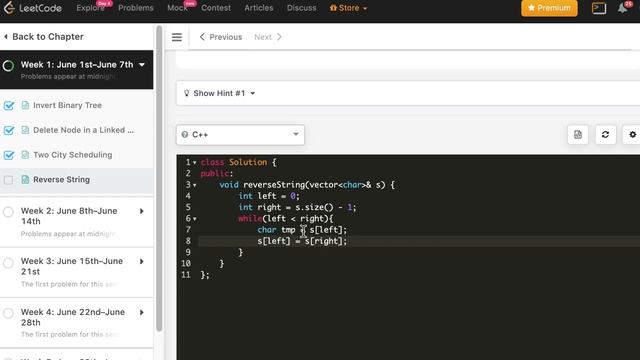Open the terminal playground icon

pos(599,8)
